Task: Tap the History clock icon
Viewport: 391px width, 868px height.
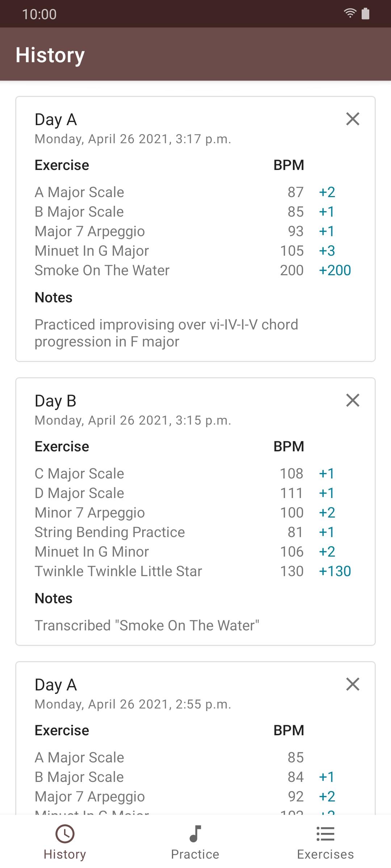Action: (x=65, y=834)
